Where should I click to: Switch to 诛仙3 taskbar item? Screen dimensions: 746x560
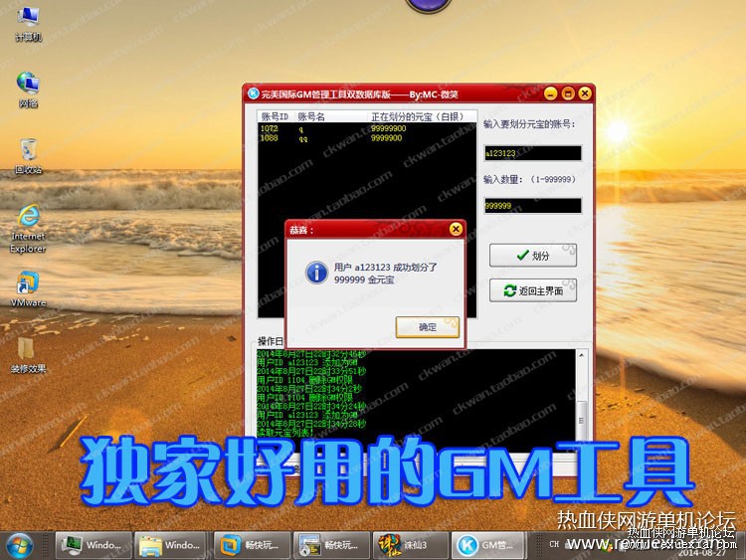coord(410,545)
